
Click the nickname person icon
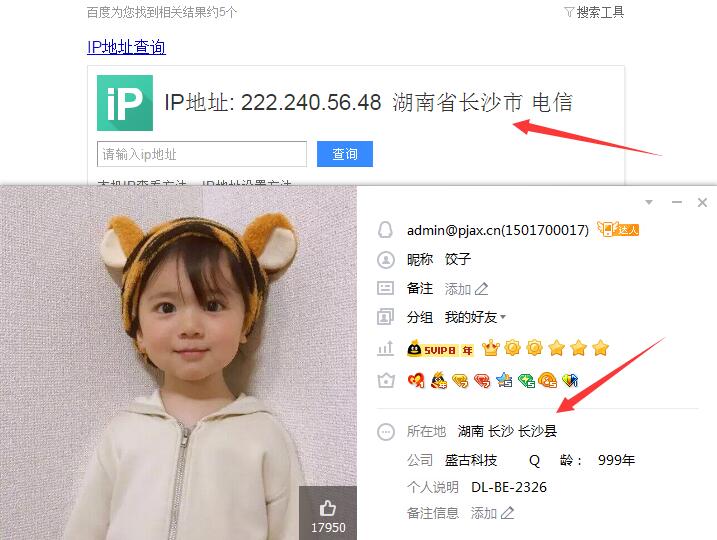[x=385, y=260]
